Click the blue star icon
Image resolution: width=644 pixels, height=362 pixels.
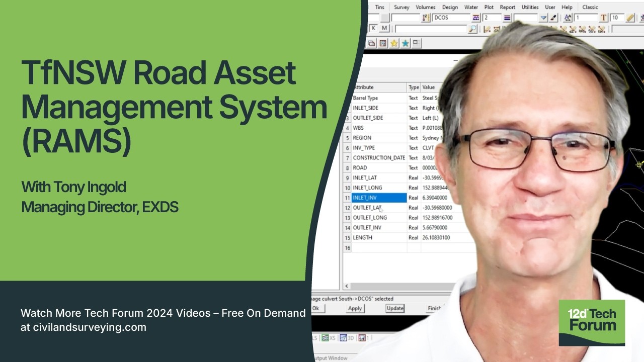(x=405, y=43)
